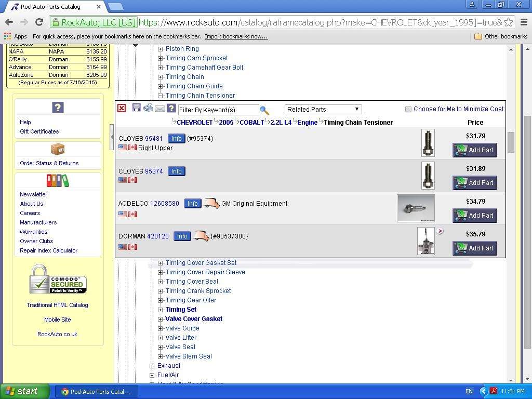The height and width of the screenshot is (399, 532).
Task: Open the Related Parts dropdown
Action: (323, 109)
